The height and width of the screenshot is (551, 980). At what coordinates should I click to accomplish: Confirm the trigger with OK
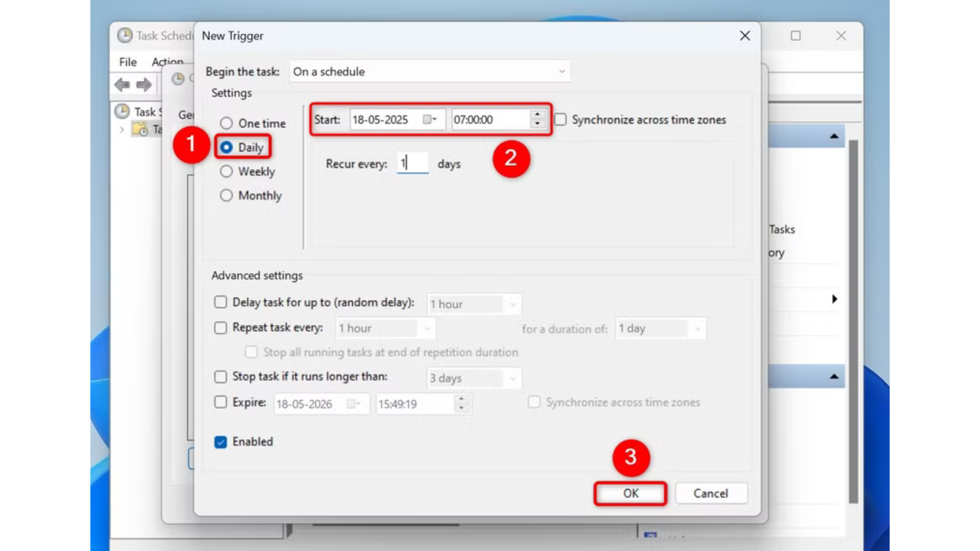[x=630, y=493]
